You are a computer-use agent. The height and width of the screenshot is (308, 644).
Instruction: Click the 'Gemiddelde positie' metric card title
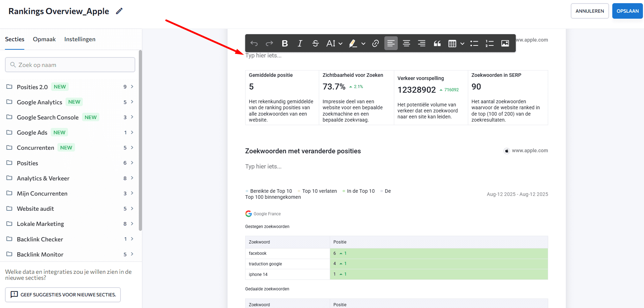pyautogui.click(x=271, y=75)
